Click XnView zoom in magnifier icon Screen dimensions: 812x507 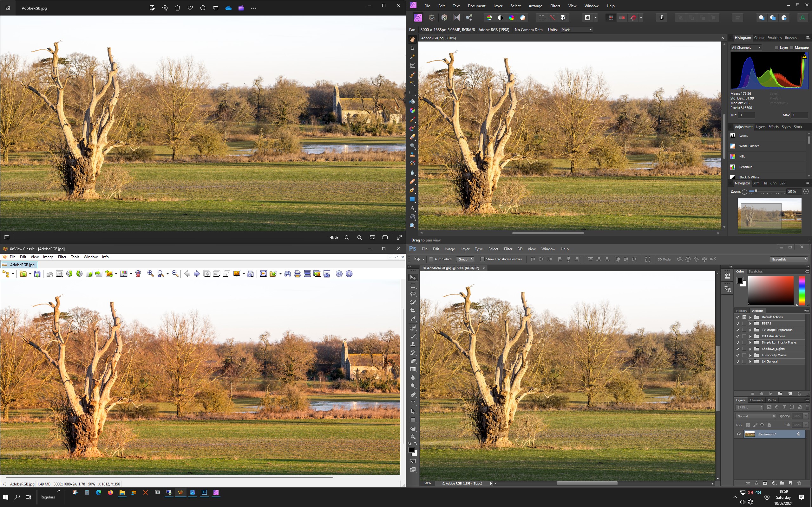pos(151,274)
